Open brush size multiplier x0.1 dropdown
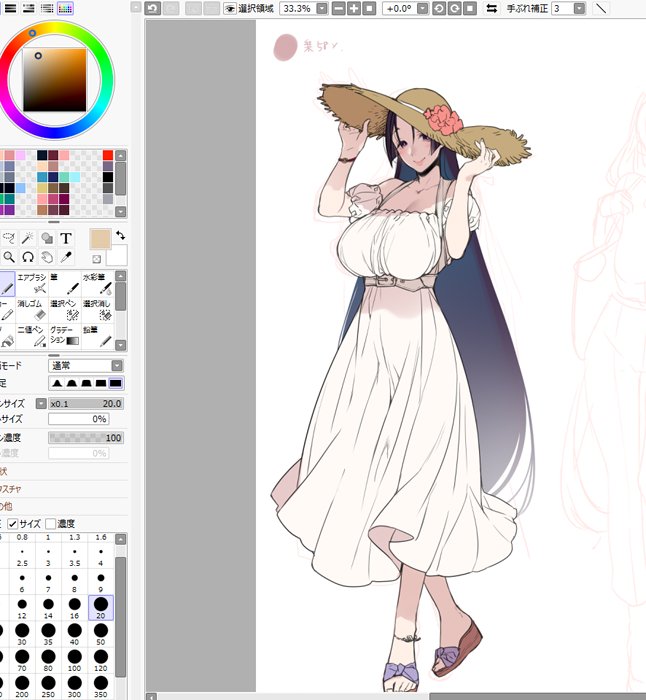 point(41,404)
